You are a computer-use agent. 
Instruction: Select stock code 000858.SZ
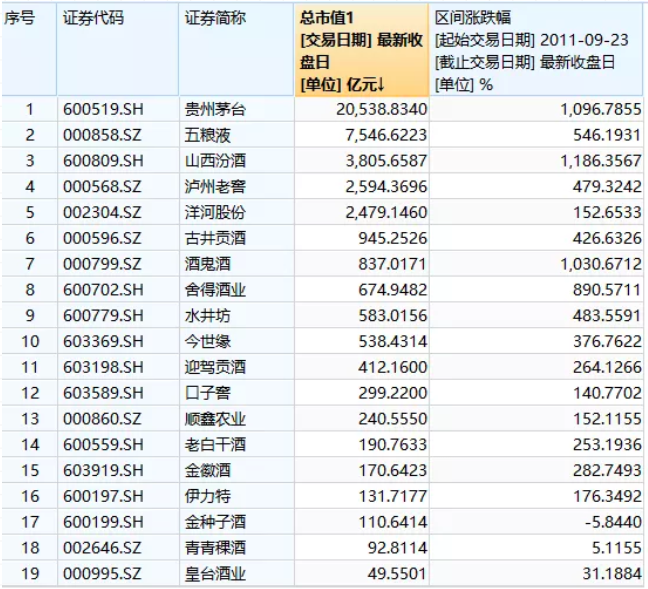coord(102,135)
